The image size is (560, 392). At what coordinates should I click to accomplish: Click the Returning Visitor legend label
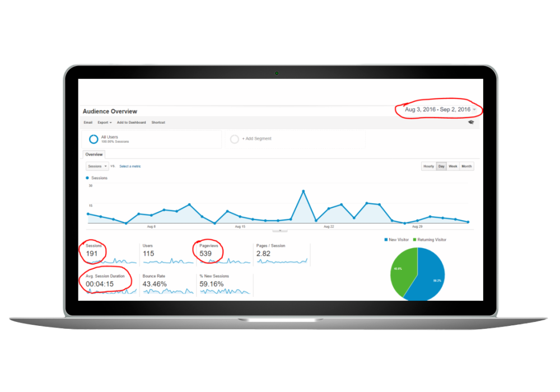(x=432, y=240)
